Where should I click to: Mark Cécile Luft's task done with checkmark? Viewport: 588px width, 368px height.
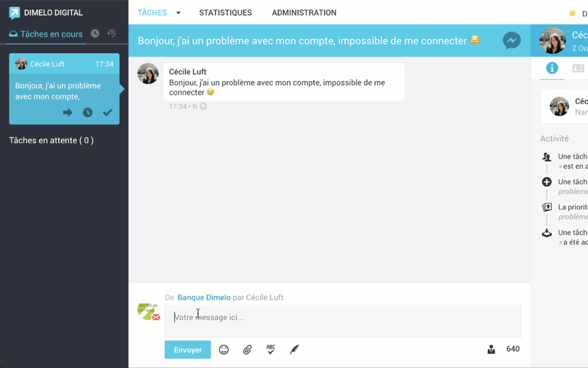(x=108, y=112)
